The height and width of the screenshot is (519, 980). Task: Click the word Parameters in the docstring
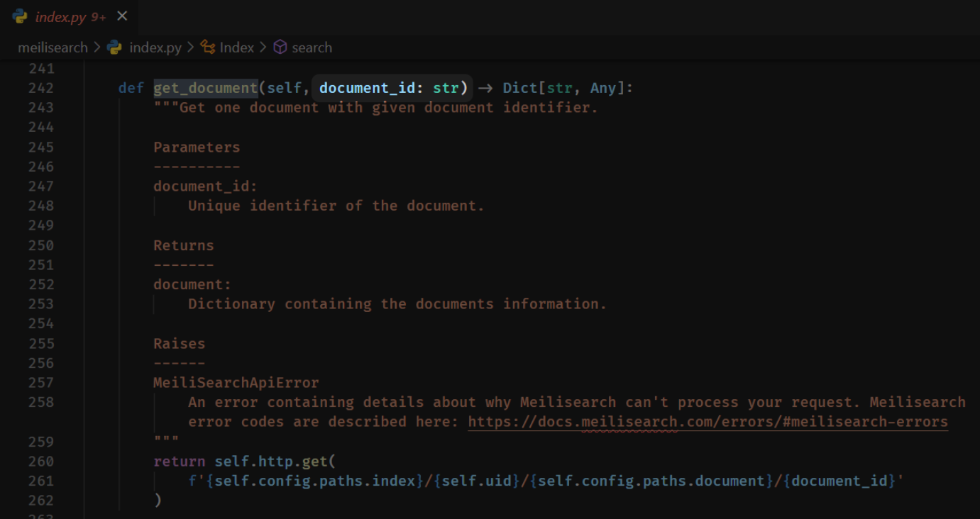(197, 147)
